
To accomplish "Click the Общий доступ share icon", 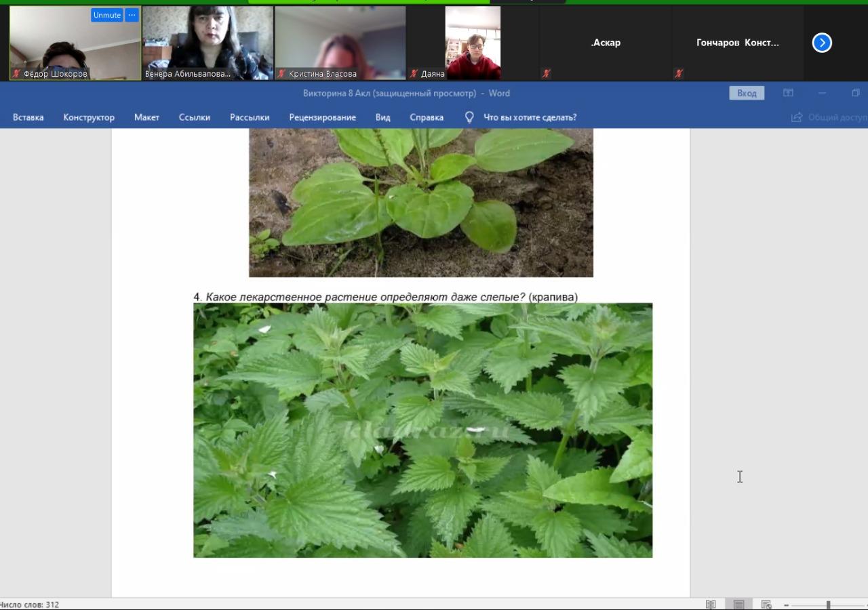I will [x=797, y=117].
